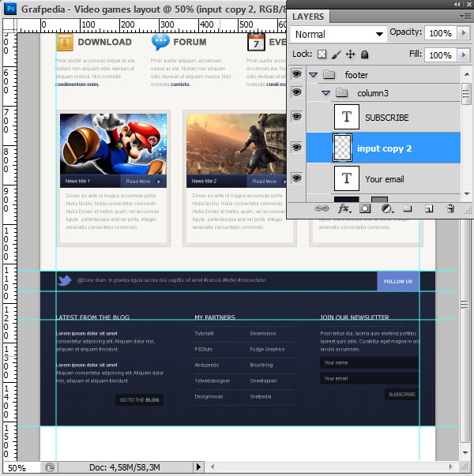Lock transparent pixels icon
474x476 pixels.
(x=322, y=54)
